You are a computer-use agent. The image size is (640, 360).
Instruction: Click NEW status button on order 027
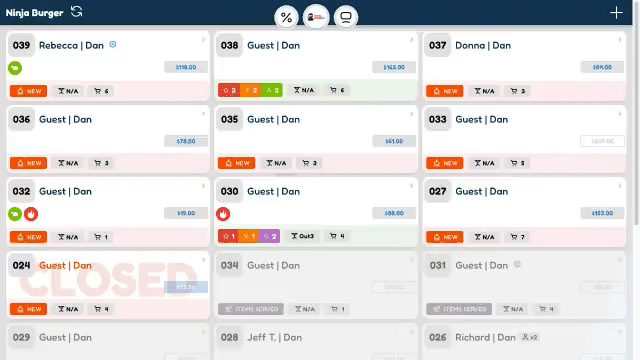[x=445, y=237]
